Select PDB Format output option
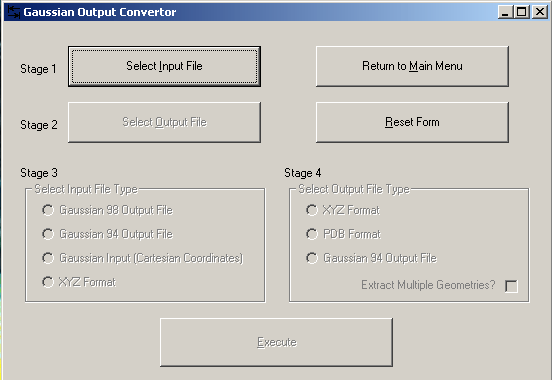 pos(343,234)
